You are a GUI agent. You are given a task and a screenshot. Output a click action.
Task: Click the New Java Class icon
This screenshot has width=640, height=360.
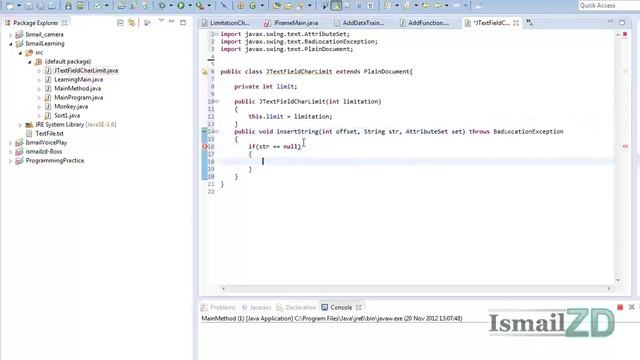(x=253, y=6)
